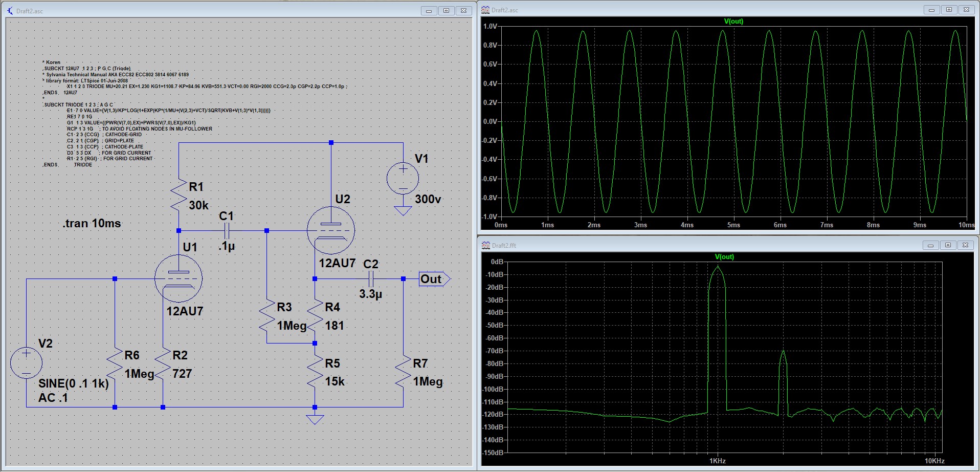980x472 pixels.
Task: Click the 181 value of R4
Action: click(335, 326)
